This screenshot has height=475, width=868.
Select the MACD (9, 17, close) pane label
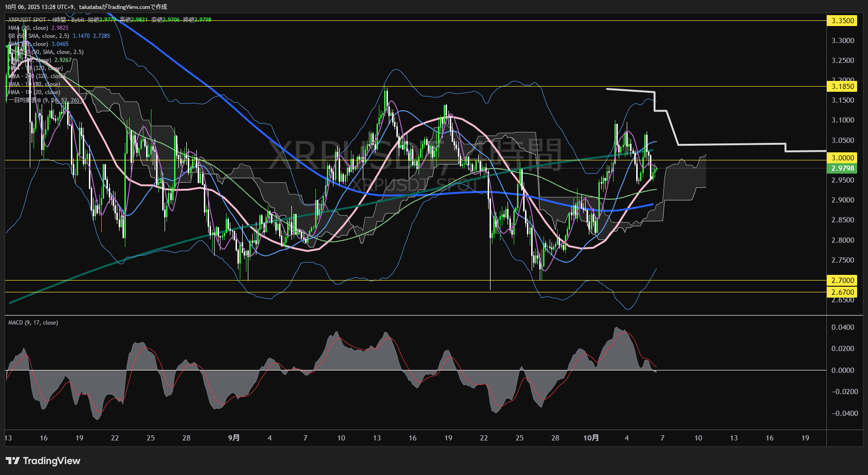click(33, 323)
